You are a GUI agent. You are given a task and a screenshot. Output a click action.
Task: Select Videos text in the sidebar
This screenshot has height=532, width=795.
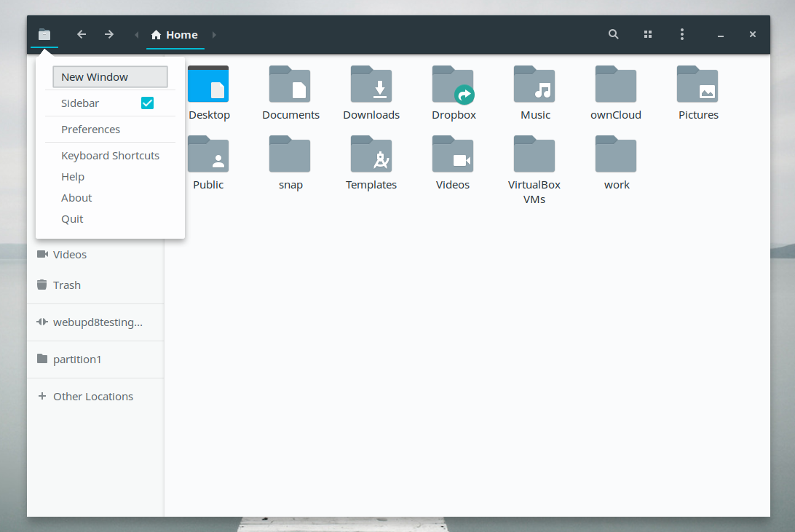(70, 254)
